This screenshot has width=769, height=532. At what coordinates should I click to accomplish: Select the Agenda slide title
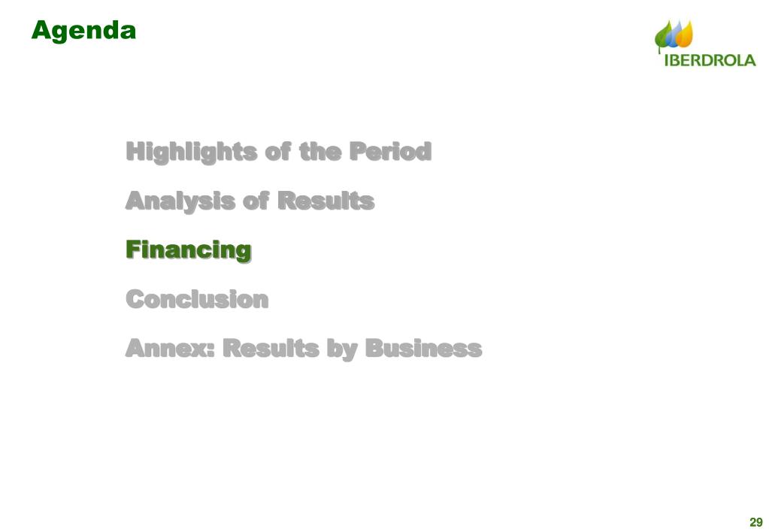click(x=83, y=31)
